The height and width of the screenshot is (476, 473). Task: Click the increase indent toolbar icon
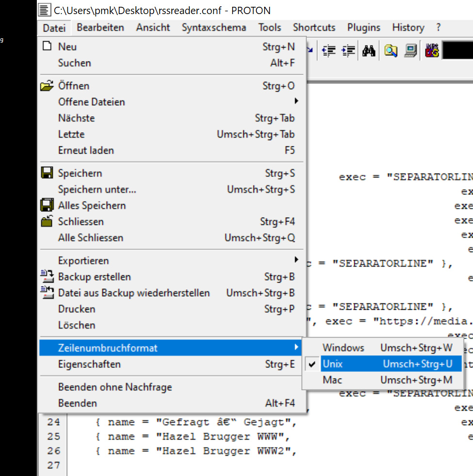tap(348, 51)
